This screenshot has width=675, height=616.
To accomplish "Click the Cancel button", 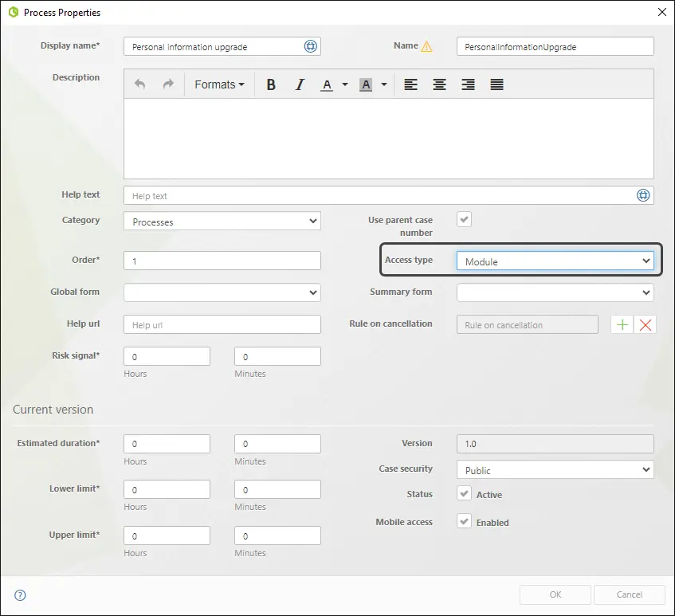I will (x=630, y=594).
